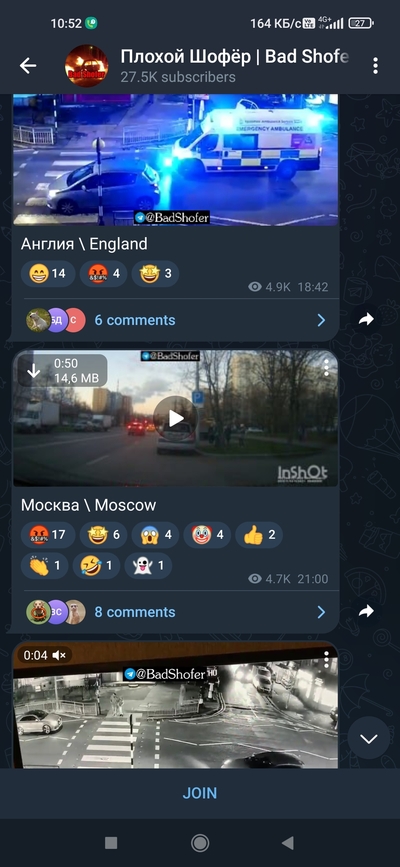
Task: Expand the 6 comments thread chevron
Action: point(321,320)
